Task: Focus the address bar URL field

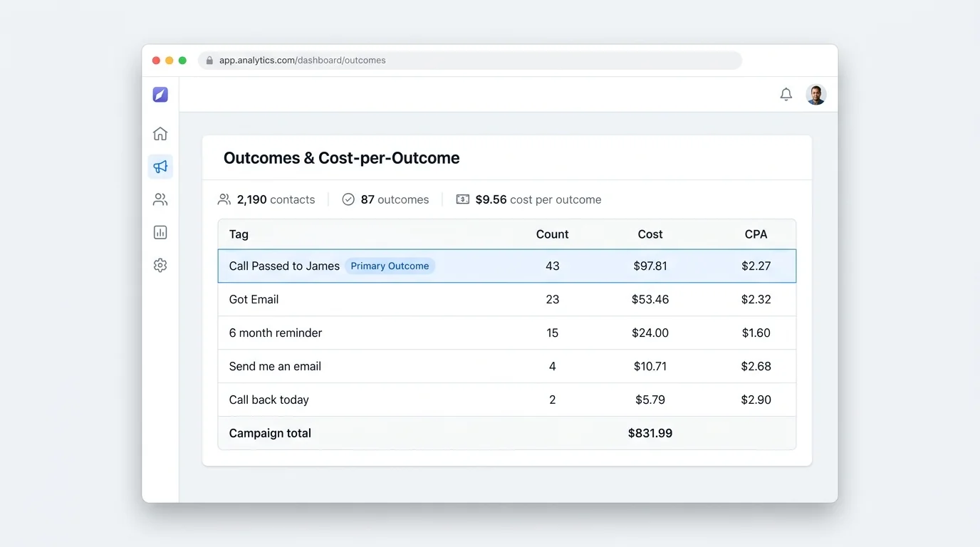Action: [x=470, y=61]
